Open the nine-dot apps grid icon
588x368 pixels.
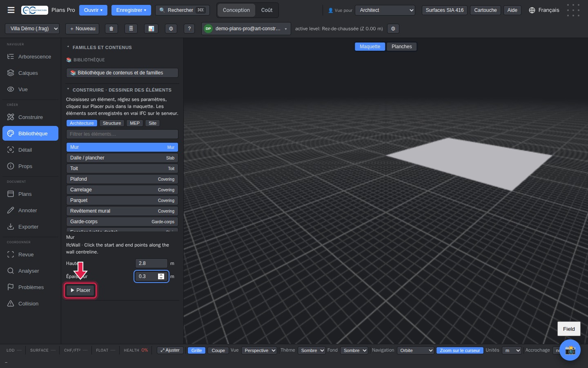(573, 10)
